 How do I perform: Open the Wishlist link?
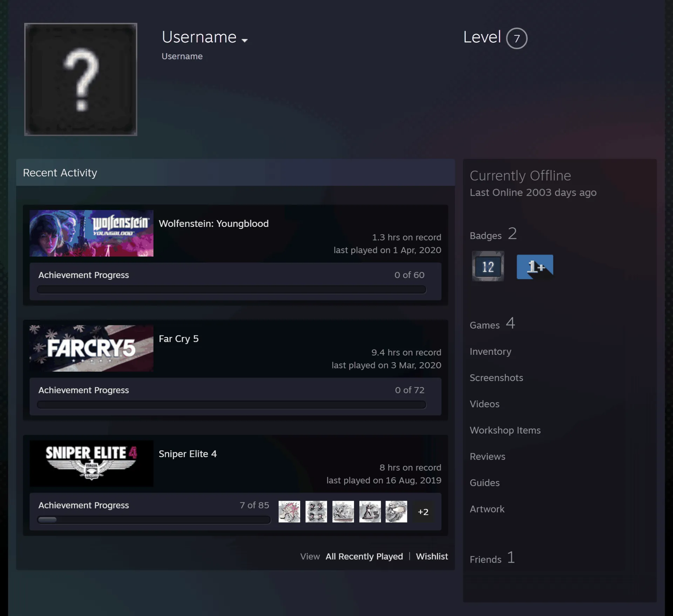click(x=432, y=556)
